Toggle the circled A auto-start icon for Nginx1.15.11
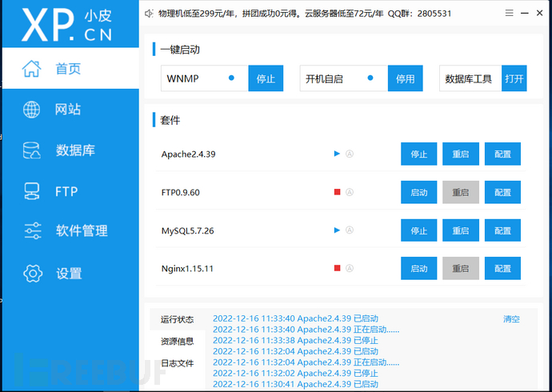This screenshot has height=392, width=552. [350, 269]
